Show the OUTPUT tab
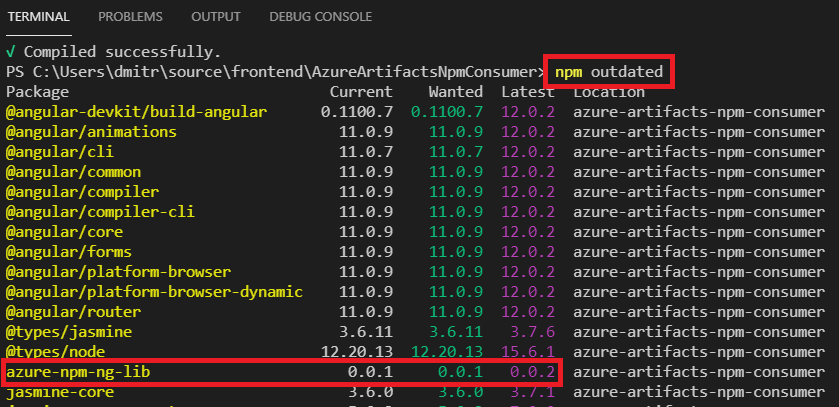The width and height of the screenshot is (839, 407). point(216,17)
